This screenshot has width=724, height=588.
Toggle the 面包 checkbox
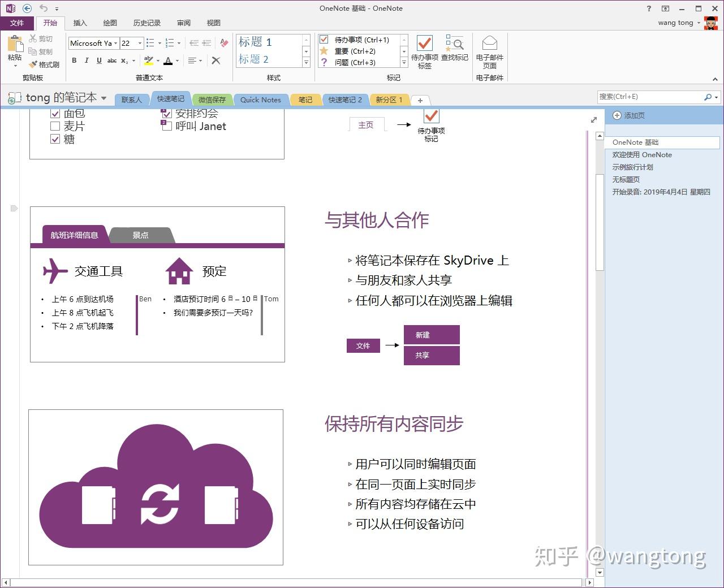(x=55, y=114)
